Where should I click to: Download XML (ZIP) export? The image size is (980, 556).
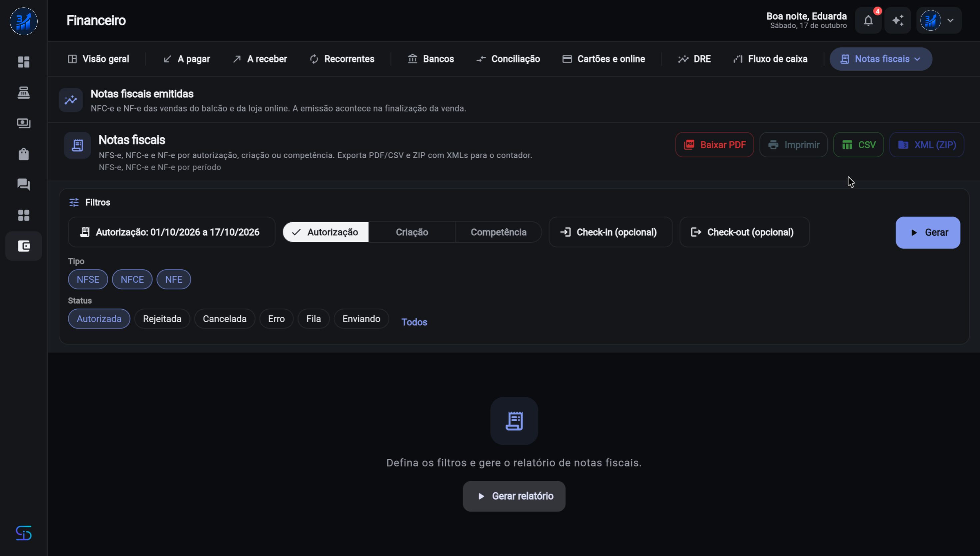(x=927, y=145)
